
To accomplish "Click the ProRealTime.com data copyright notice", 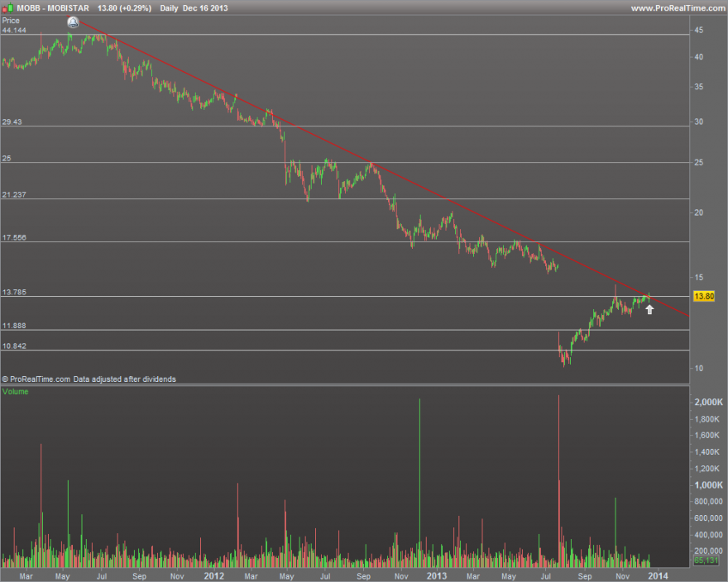I will tap(89, 379).
